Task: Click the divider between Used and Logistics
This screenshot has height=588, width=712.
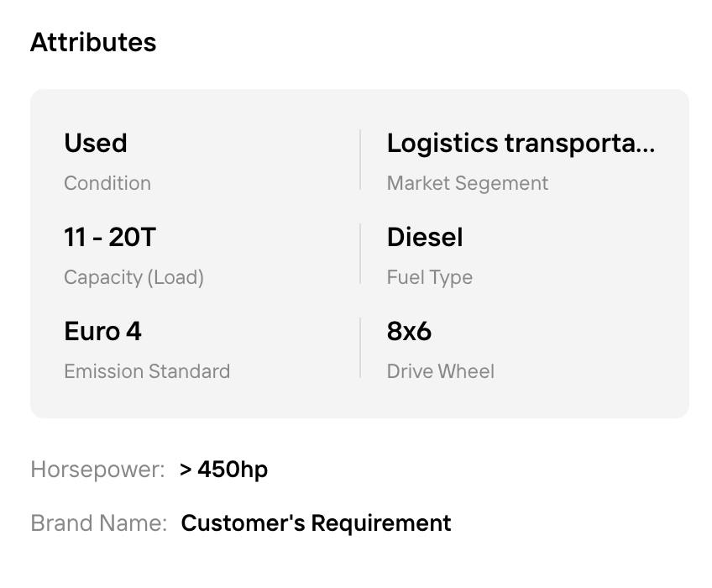Action: (x=360, y=160)
